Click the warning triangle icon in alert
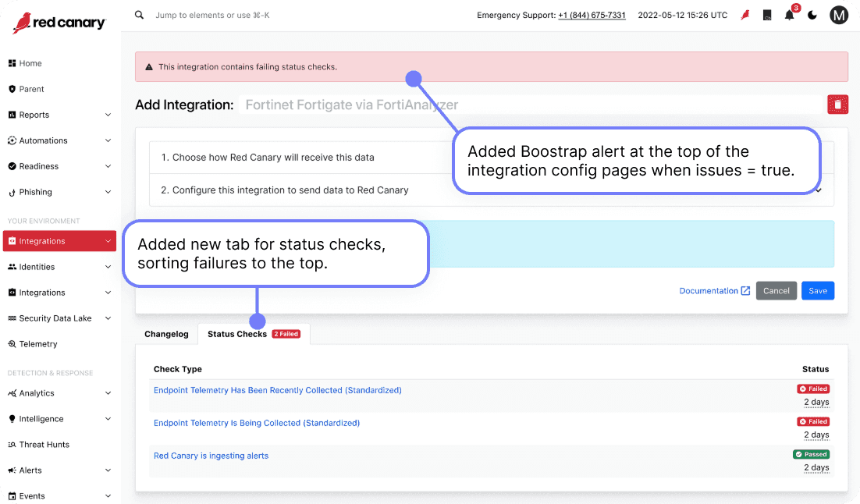 coord(148,67)
